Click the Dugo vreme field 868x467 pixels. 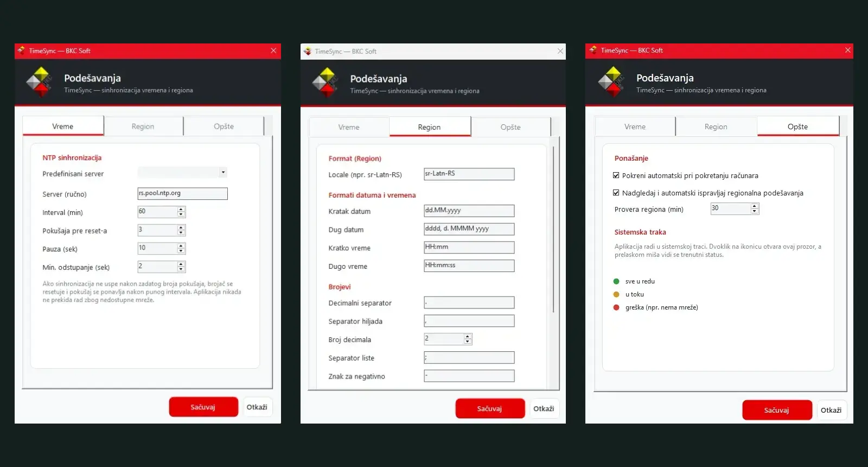(469, 266)
